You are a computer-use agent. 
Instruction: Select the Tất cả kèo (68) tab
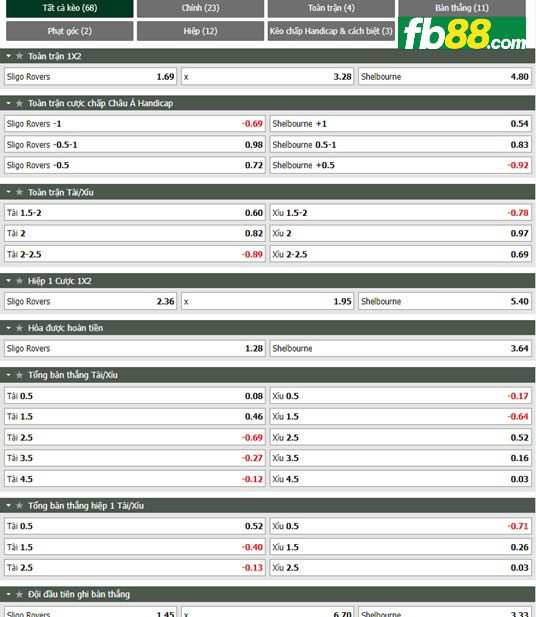pos(70,8)
